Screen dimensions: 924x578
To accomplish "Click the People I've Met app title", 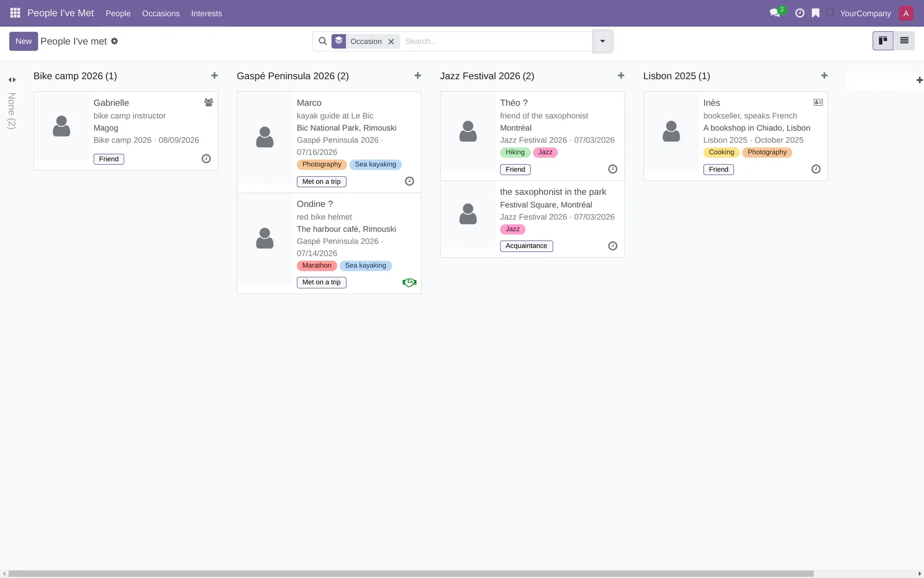I will coord(61,13).
